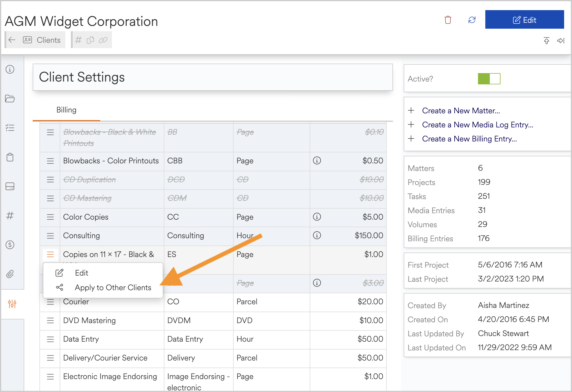Open row menu for Delivery/Courier Service

pyautogui.click(x=50, y=358)
